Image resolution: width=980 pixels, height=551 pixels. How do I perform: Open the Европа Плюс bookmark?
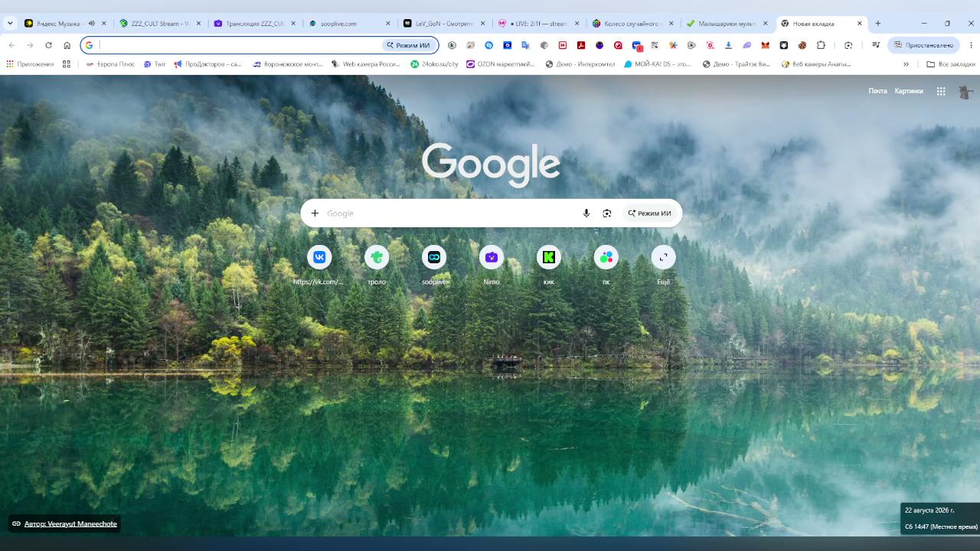coord(110,64)
